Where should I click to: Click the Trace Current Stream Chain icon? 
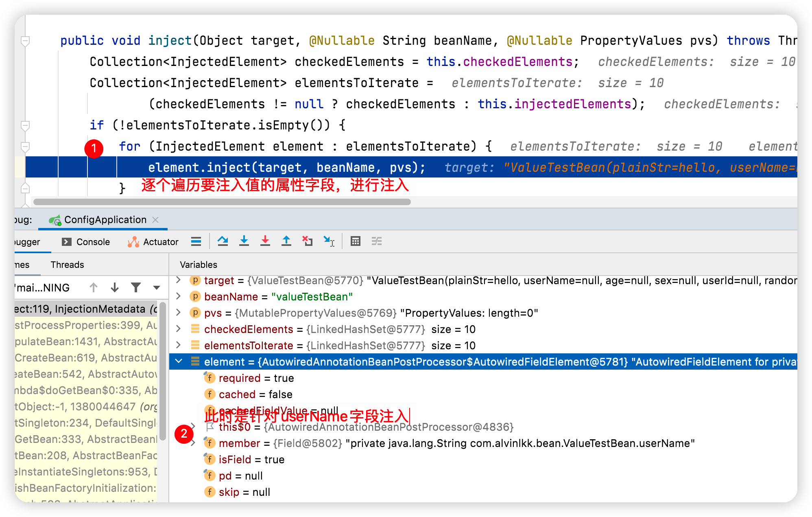[x=376, y=241]
